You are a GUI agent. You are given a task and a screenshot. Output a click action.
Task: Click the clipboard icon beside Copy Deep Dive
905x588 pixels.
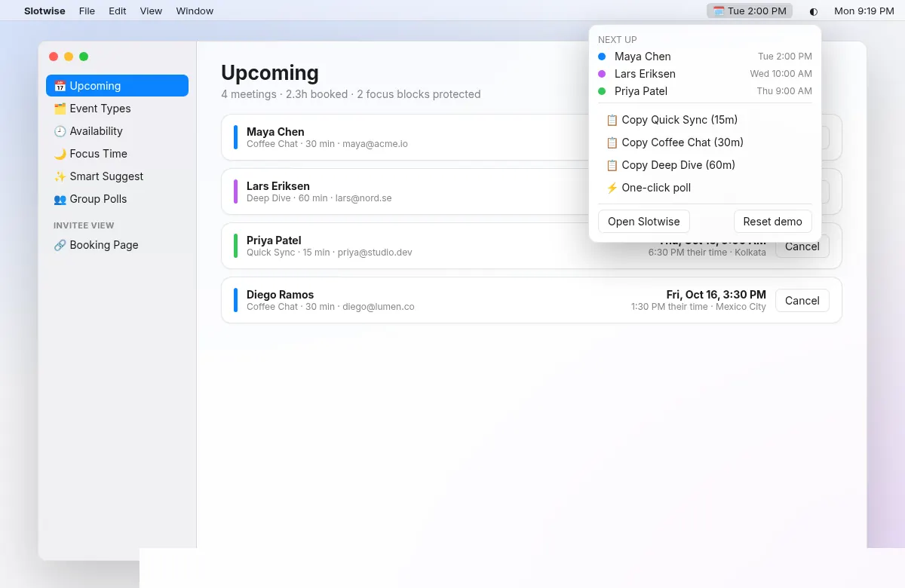[612, 165]
